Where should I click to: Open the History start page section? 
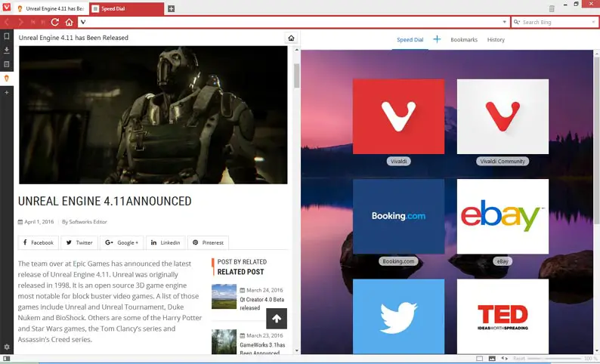(x=496, y=40)
